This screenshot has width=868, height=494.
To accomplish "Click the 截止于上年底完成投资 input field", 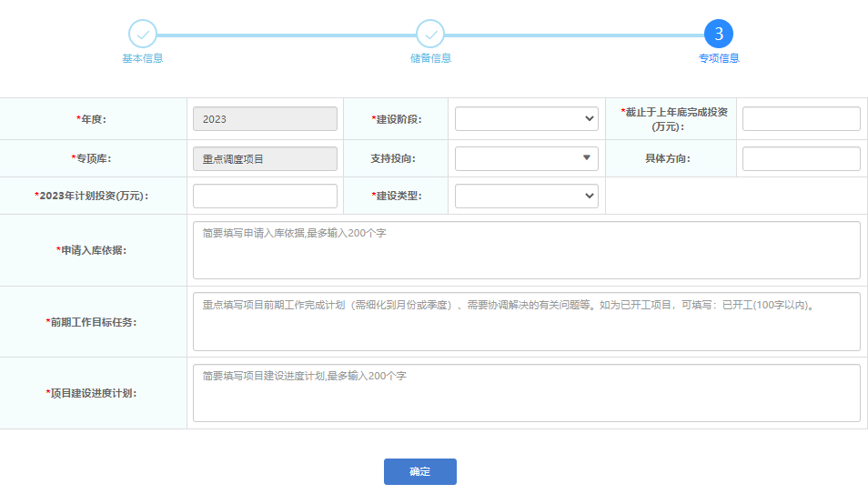I will click(x=801, y=119).
